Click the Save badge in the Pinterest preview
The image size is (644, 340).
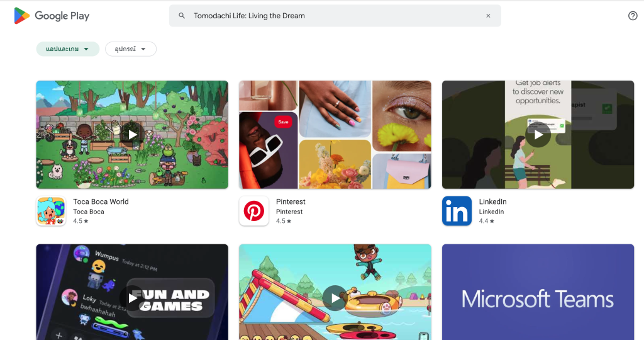coord(283,122)
